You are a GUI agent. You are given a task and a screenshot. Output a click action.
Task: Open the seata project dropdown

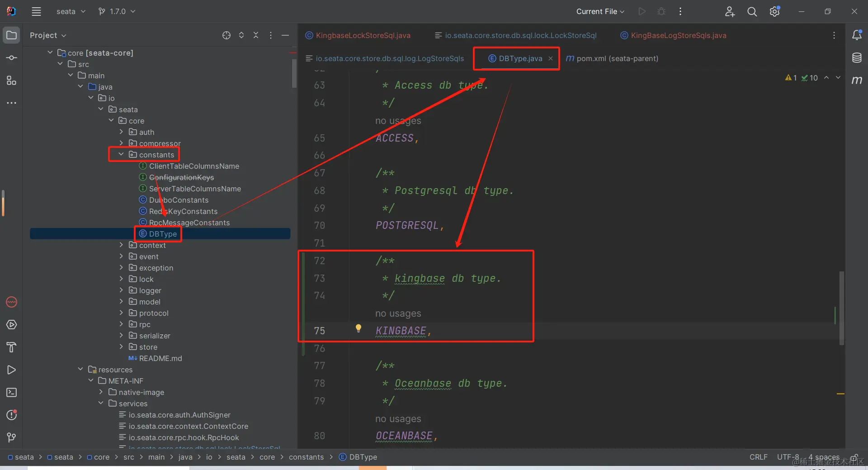click(x=71, y=12)
